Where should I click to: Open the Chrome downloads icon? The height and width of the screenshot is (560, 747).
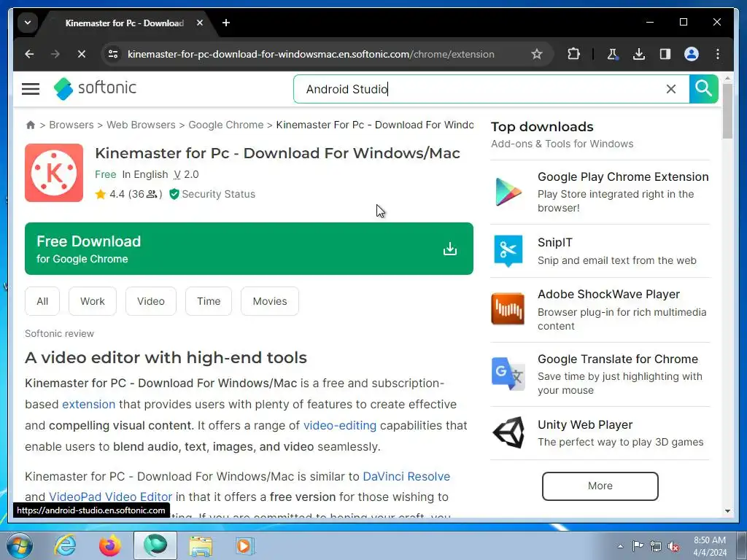(639, 54)
